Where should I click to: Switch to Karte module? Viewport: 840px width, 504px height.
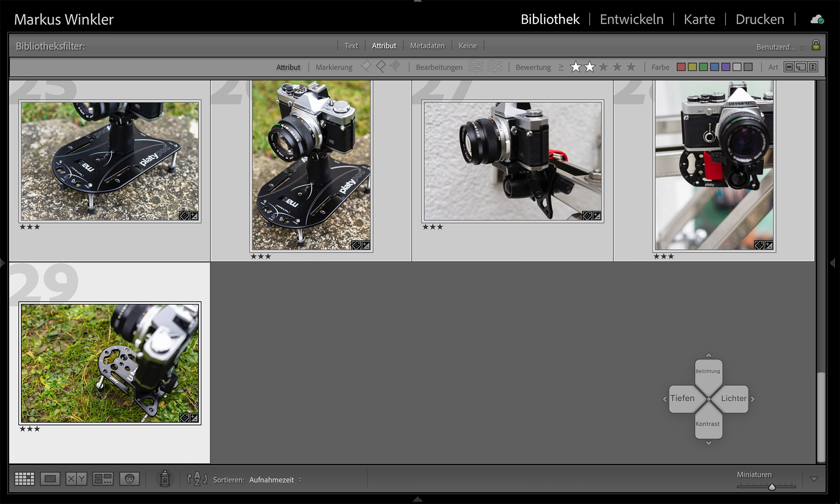pyautogui.click(x=699, y=19)
